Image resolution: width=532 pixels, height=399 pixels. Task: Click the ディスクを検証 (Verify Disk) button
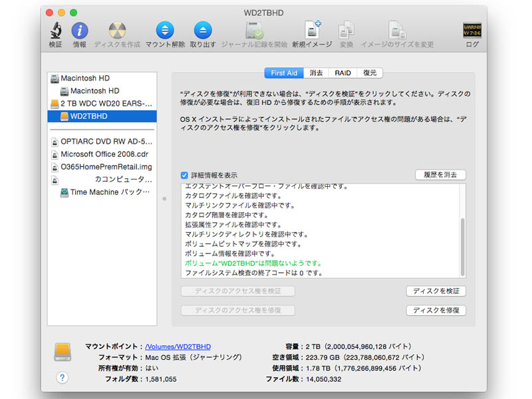[436, 291]
